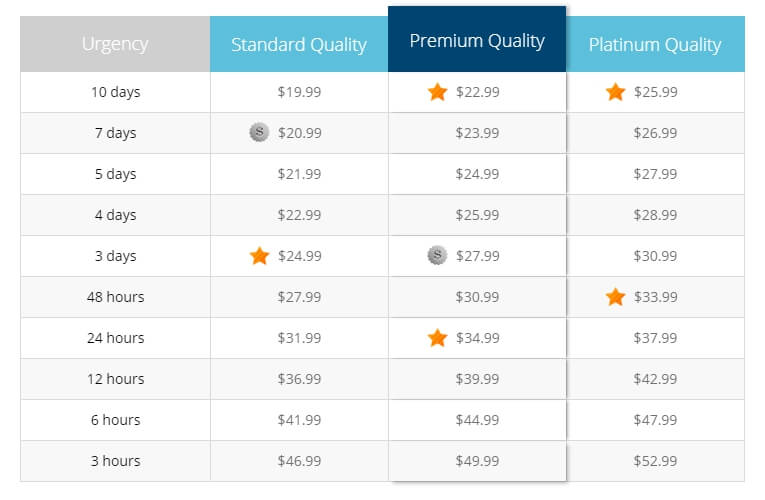
Task: Click the star icon beside $33.99 Platinum
Action: click(615, 297)
